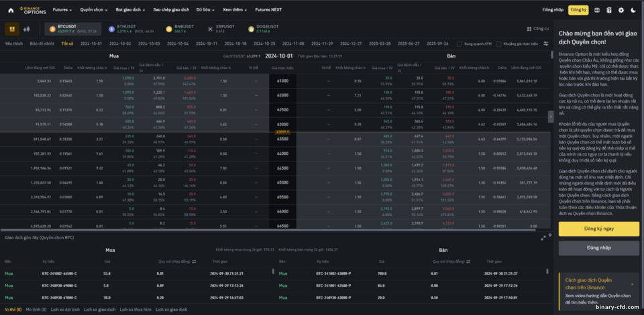Open the Lịch sử thực hiện tab
Screen dimensions: 644x315
[136, 310]
